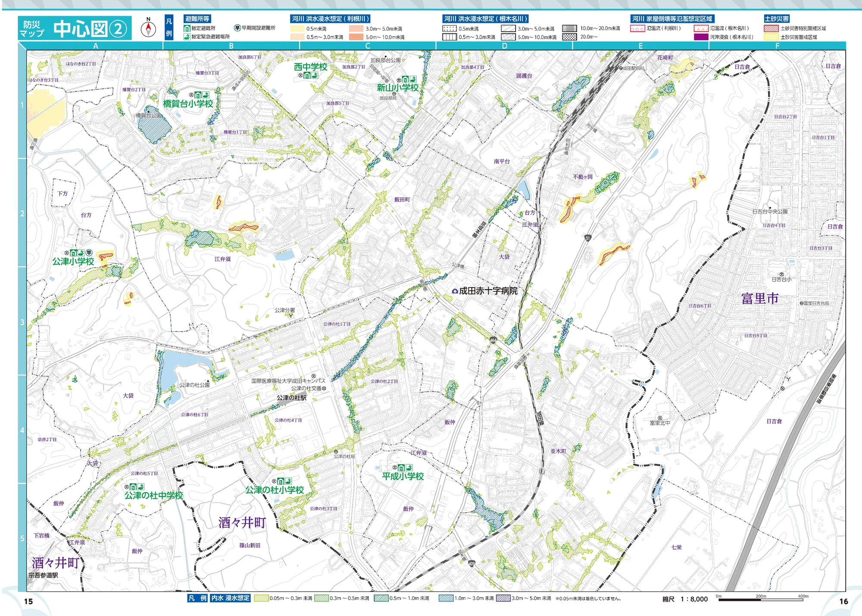This screenshot has height=616, width=862.
Task: Select the 氾濫流（利根川） red-circle swatch
Action: [x=637, y=29]
